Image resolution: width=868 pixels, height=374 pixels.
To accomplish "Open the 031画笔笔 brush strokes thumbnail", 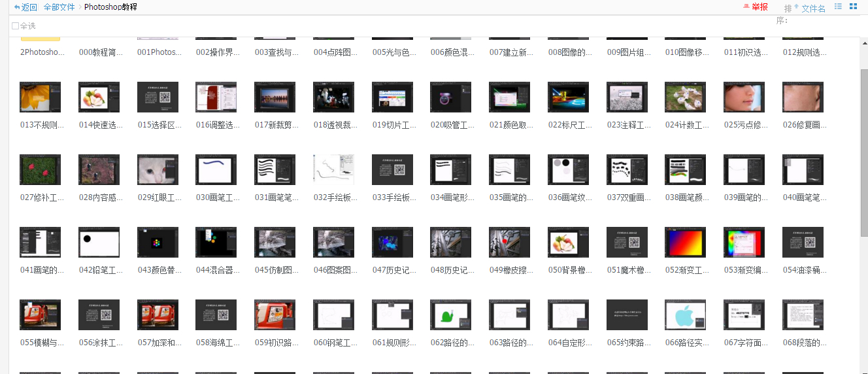I will click(275, 170).
